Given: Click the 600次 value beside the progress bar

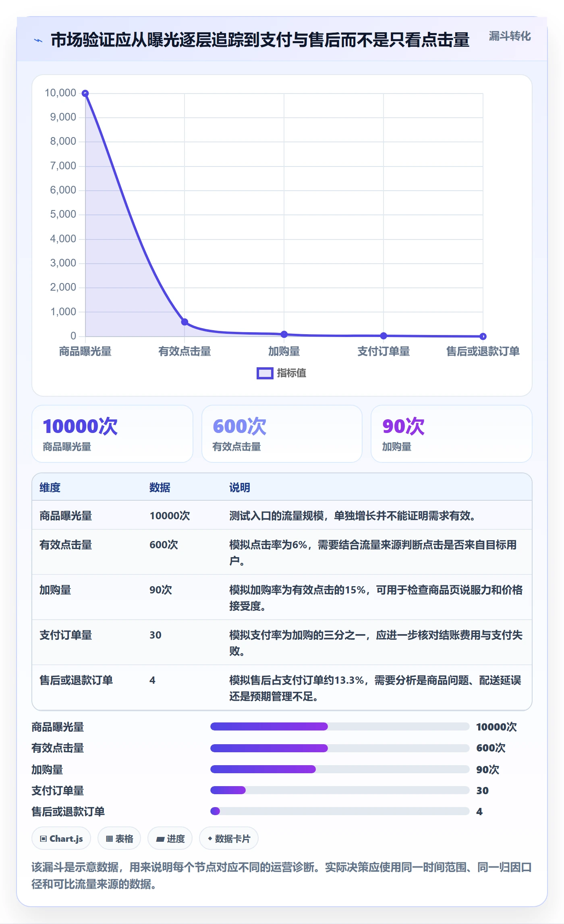Looking at the screenshot, I should click(491, 748).
